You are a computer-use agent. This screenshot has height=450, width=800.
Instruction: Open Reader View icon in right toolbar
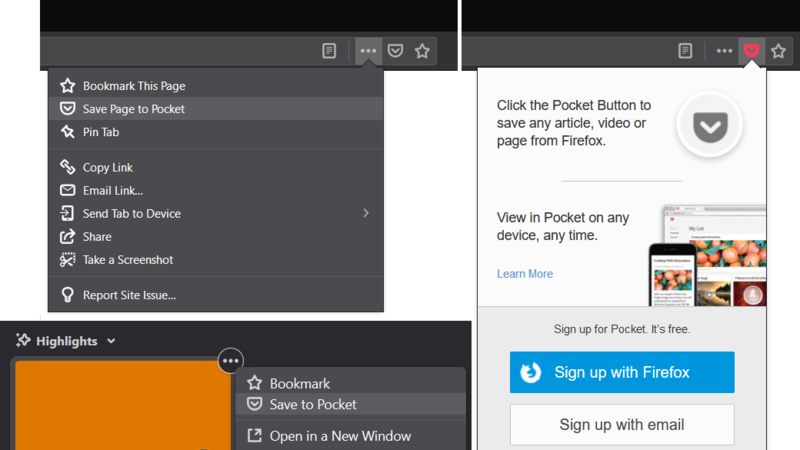(x=685, y=51)
